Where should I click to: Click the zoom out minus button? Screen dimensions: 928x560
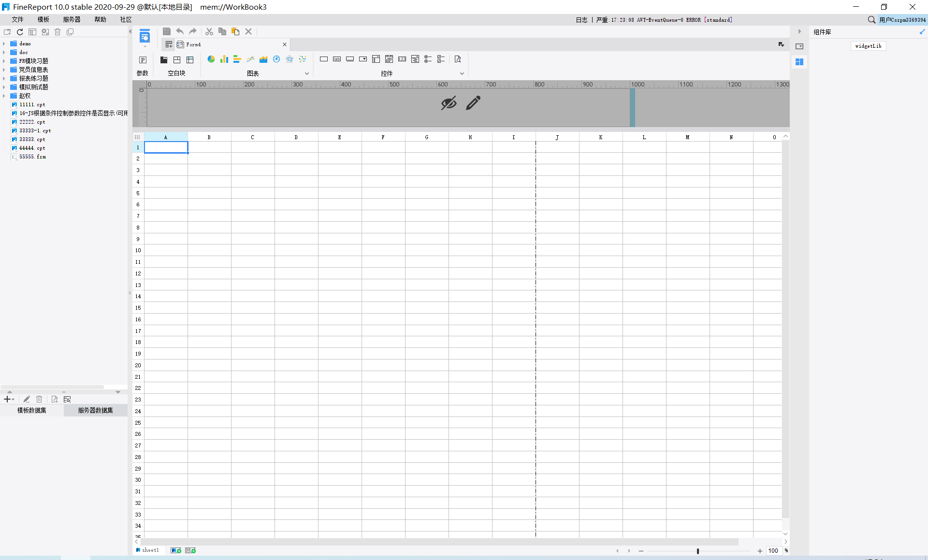click(641, 551)
